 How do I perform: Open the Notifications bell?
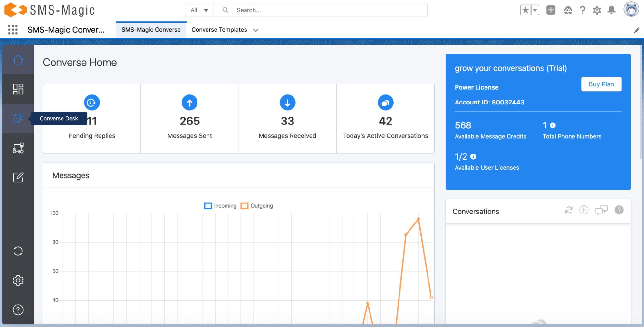(611, 10)
